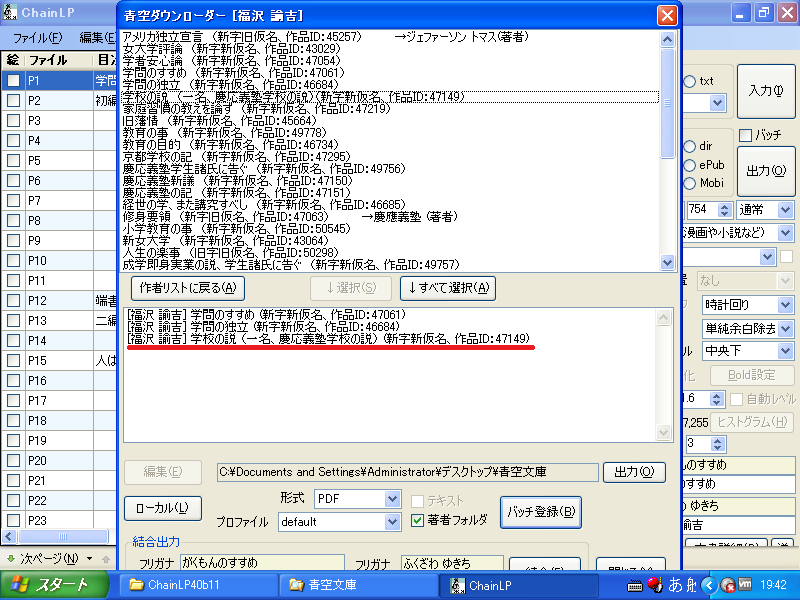800x600 pixels.
Task: Open the 漫画や小説など dropdown
Action: click(x=785, y=233)
